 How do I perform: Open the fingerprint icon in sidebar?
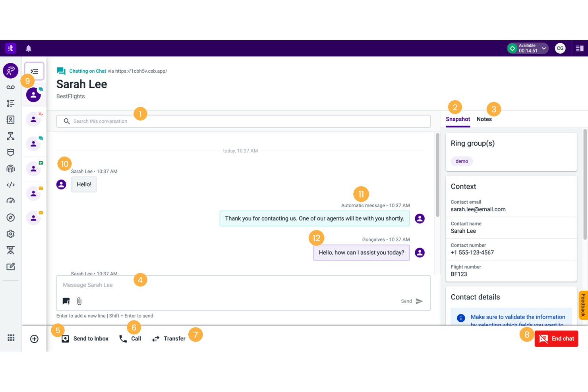point(11,168)
